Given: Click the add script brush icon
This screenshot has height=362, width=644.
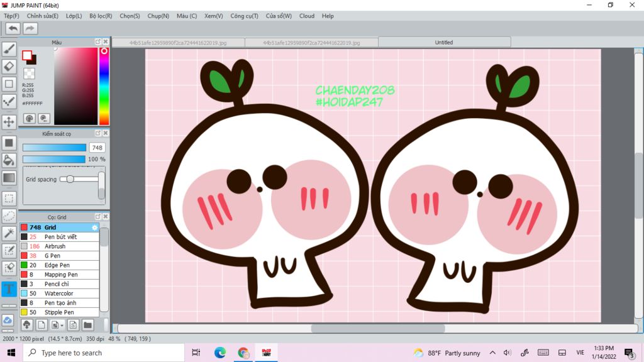Looking at the screenshot, I should pos(73,325).
